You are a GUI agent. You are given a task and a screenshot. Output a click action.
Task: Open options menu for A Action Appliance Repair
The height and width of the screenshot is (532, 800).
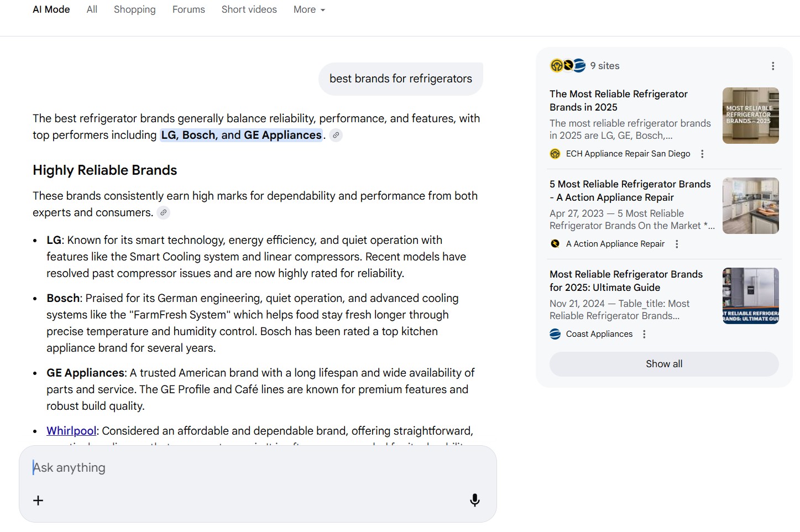pos(677,244)
